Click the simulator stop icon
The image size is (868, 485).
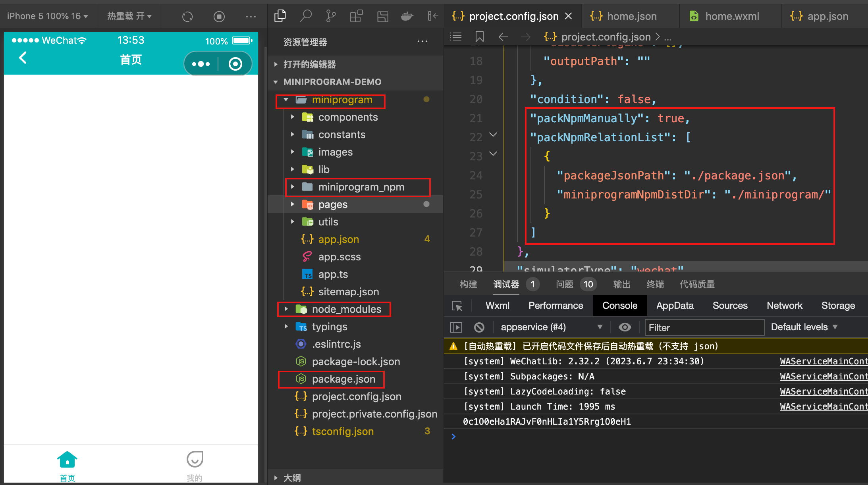(x=219, y=17)
